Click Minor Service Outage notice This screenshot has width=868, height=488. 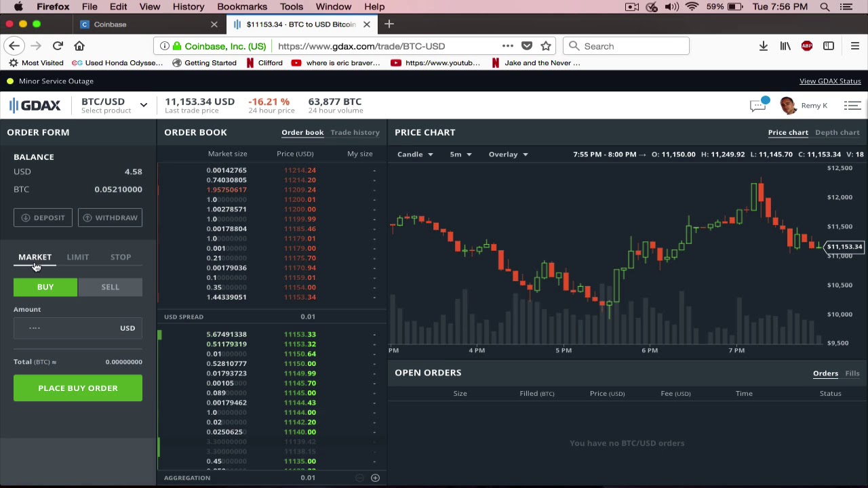(56, 81)
